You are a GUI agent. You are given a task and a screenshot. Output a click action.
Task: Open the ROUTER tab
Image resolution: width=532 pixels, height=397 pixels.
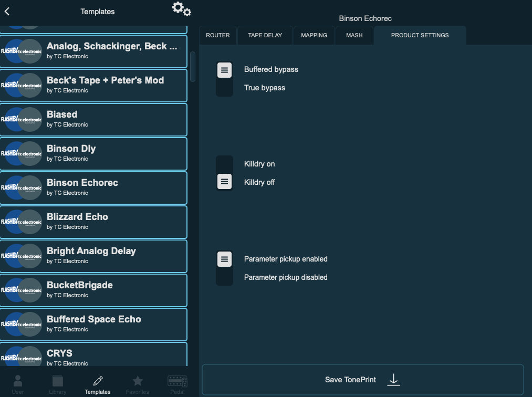(x=217, y=35)
